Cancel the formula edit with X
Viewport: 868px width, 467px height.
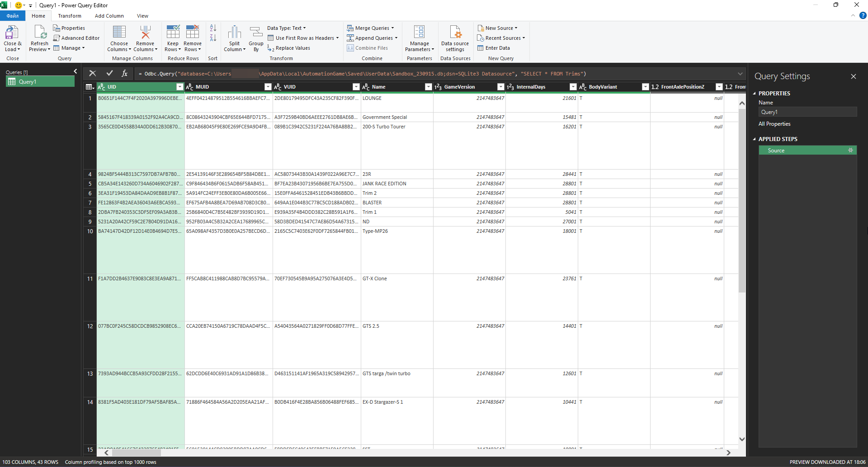pyautogui.click(x=93, y=73)
